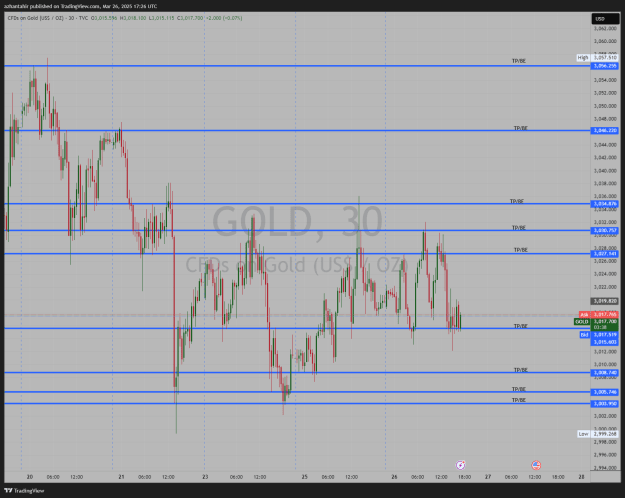Click the Low 2,999.268 price tag
Image resolution: width=625 pixels, height=498 pixels.
coord(598,434)
